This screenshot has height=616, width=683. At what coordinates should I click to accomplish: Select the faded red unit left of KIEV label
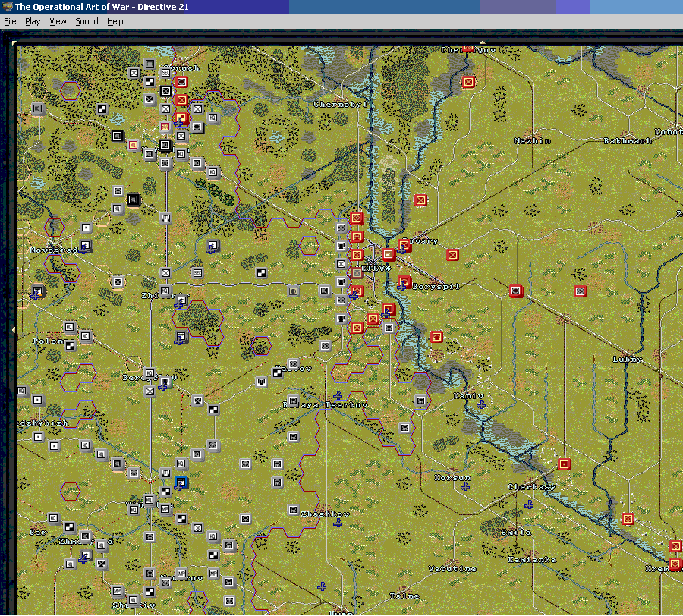(357, 273)
